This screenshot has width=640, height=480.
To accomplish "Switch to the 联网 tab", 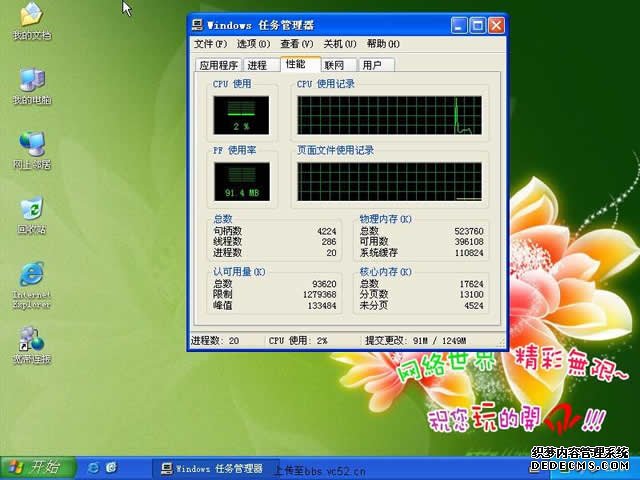I will (338, 65).
